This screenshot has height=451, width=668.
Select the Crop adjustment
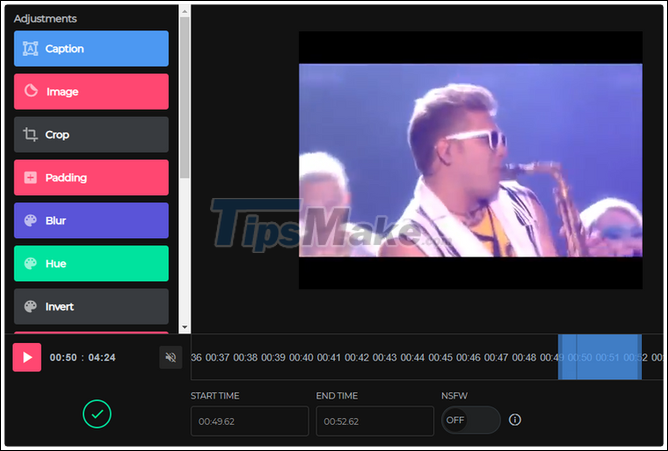pyautogui.click(x=91, y=135)
